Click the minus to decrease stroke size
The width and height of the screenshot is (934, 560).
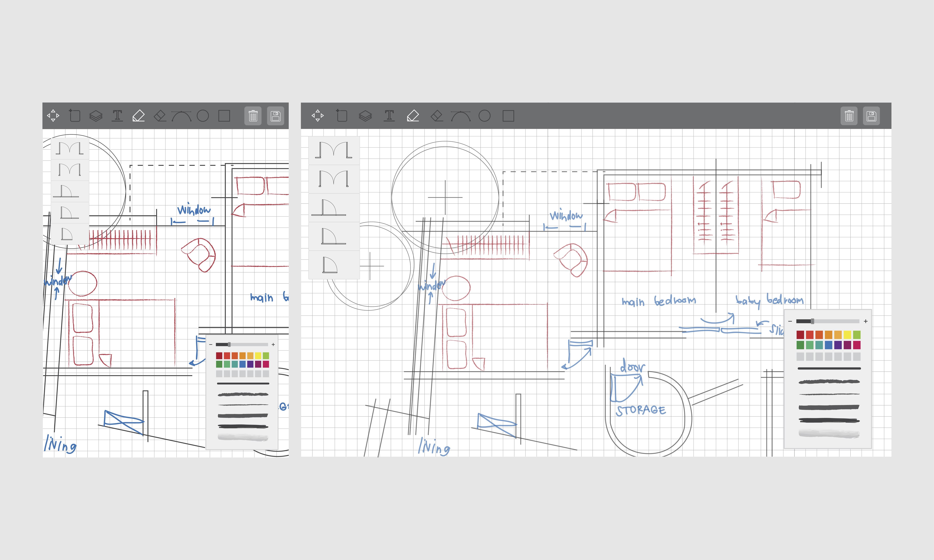pyautogui.click(x=790, y=321)
